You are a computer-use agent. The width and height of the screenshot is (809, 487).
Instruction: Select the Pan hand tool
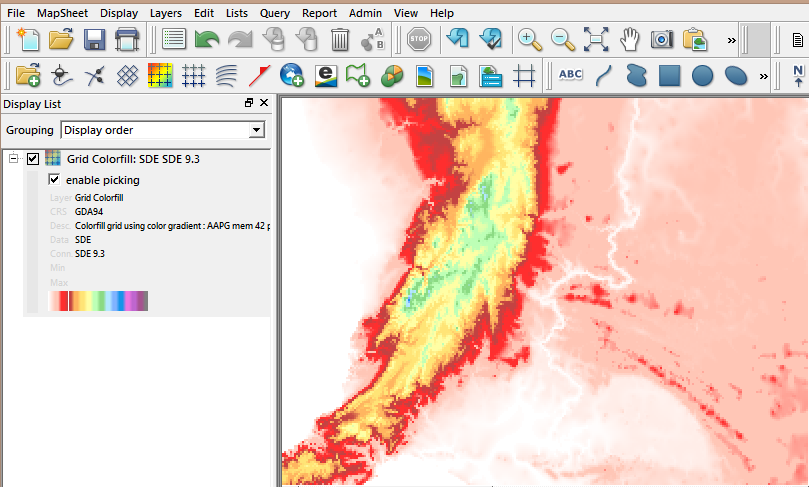coord(629,40)
